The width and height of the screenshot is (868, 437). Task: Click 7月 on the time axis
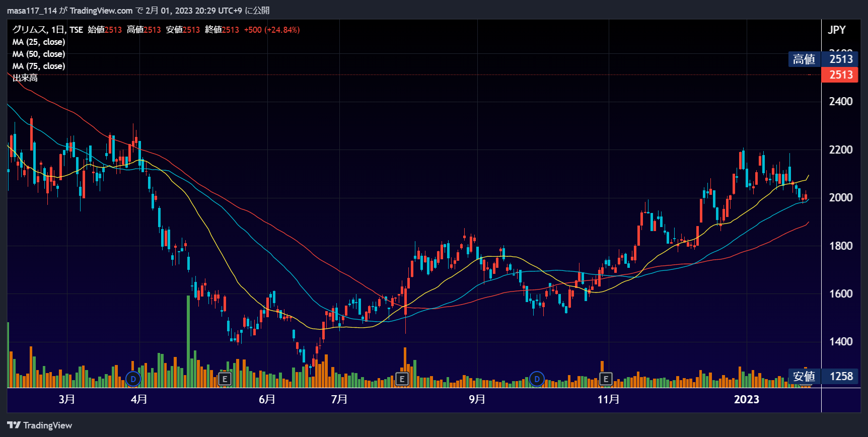coord(339,399)
